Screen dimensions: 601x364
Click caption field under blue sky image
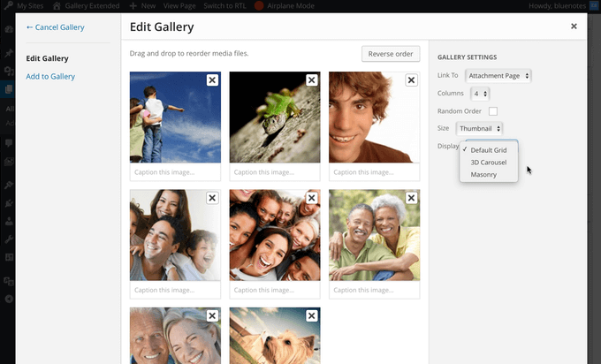(175, 172)
